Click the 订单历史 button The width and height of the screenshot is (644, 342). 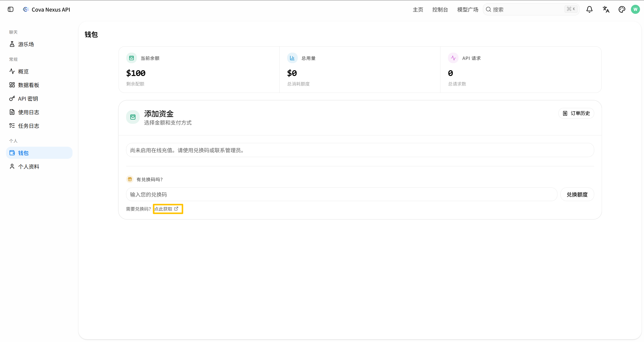tap(576, 113)
